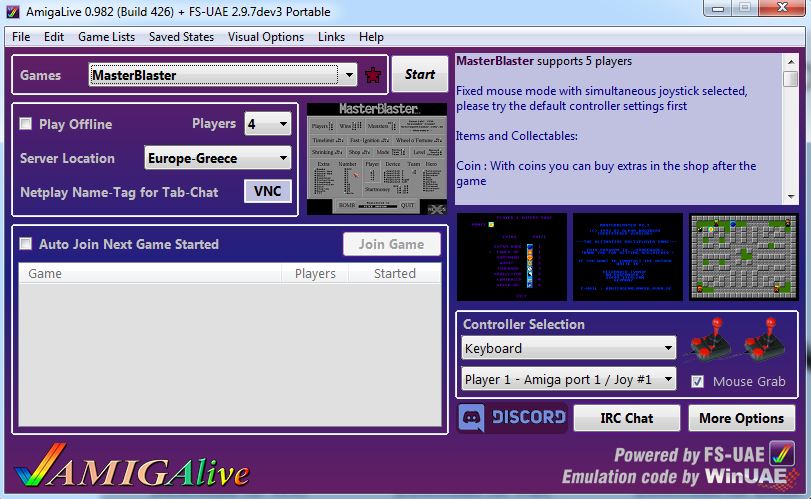The height and width of the screenshot is (499, 811).
Task: Open the Game Lists menu
Action: click(x=106, y=37)
